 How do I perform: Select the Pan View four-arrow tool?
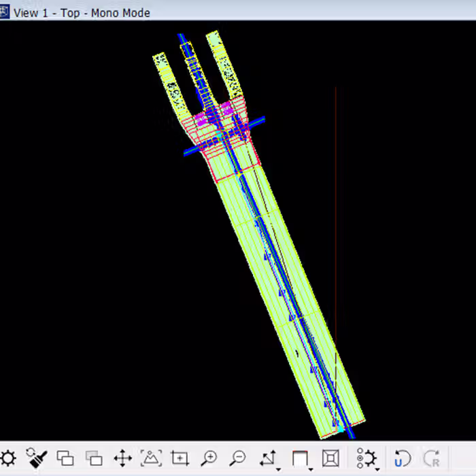122,458
